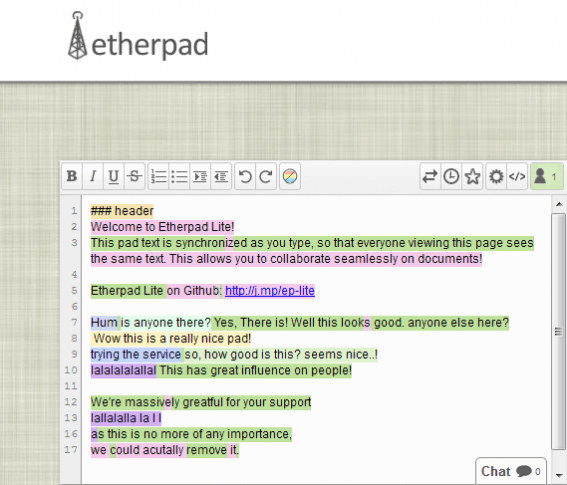Screen dimensions: 567x485
Task: Open pad settings gear
Action: tap(496, 176)
